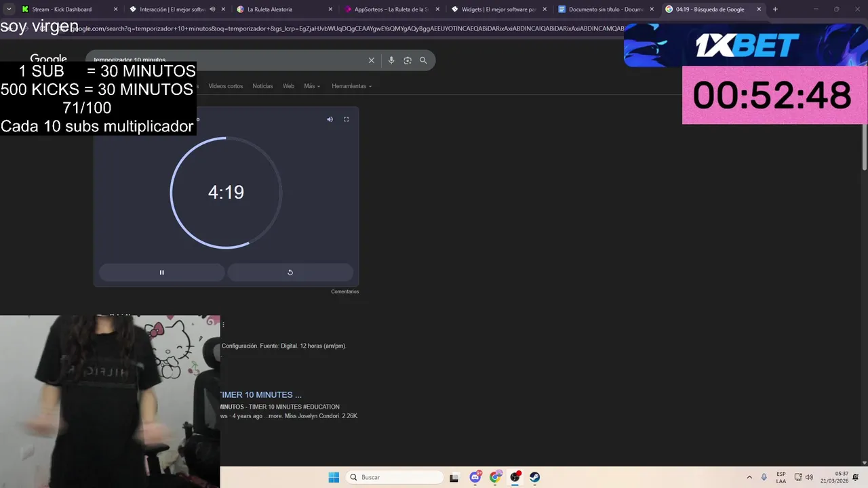868x488 pixels.
Task: Show hidden system tray icons
Action: click(749, 477)
